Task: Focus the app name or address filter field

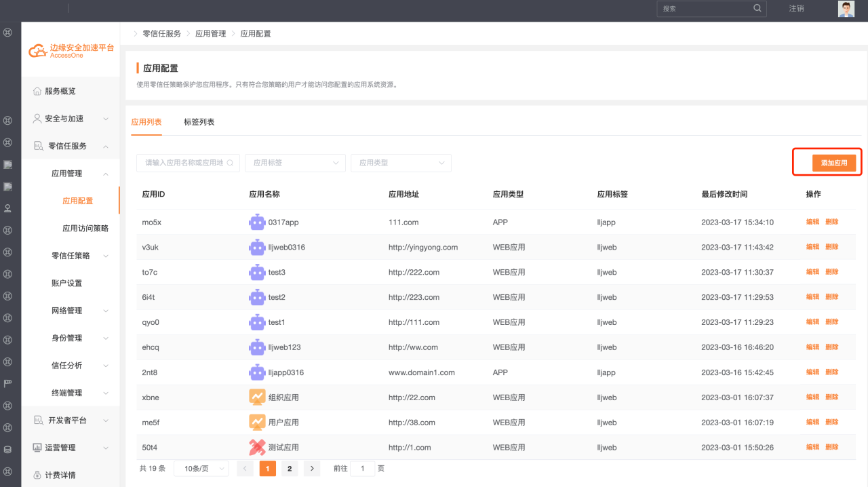Action: pos(188,163)
